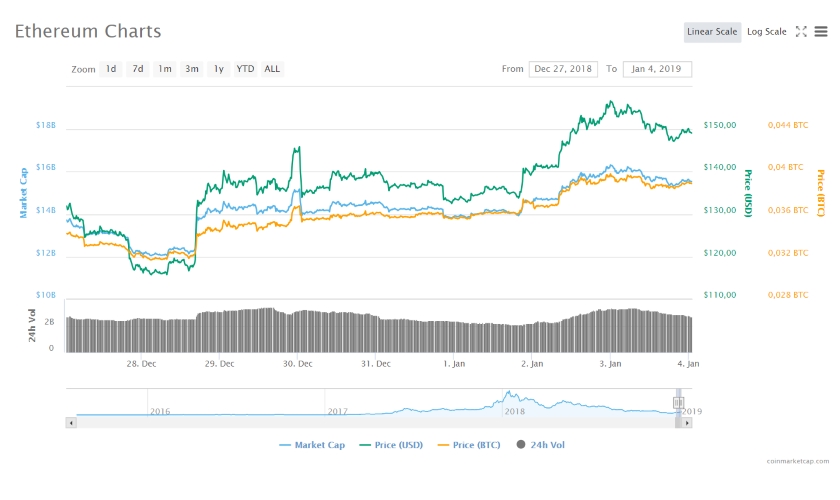Select the YTD zoom option

pos(245,69)
